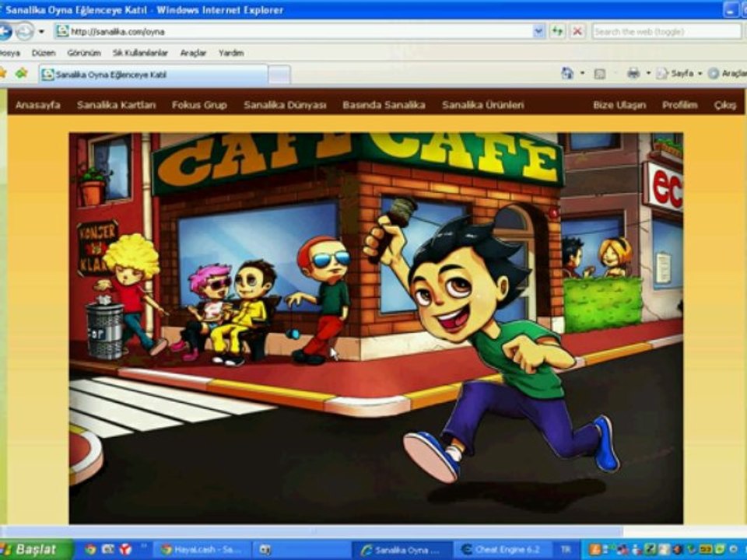This screenshot has height=560, width=747.
Task: Switch to the unlabeled taskbar window button
Action: pos(300,550)
